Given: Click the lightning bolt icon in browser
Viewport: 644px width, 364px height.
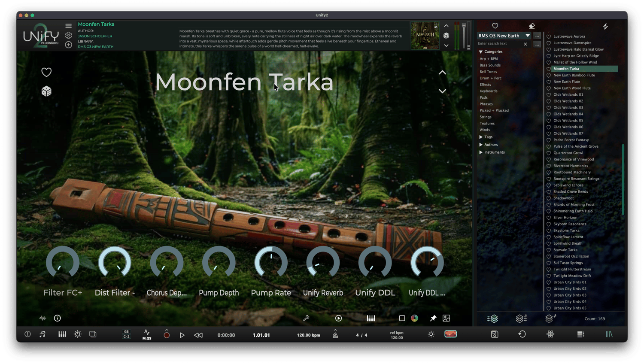Looking at the screenshot, I should [x=605, y=26].
